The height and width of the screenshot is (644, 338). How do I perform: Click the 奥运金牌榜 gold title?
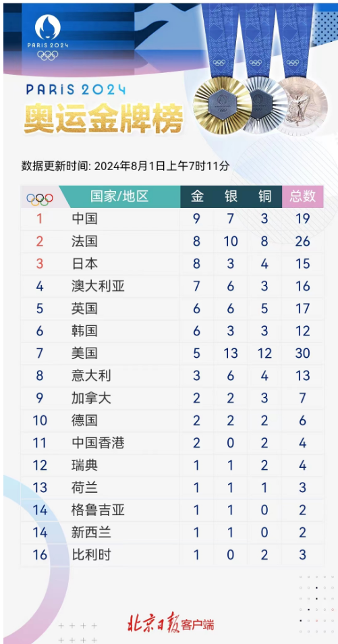tap(103, 119)
